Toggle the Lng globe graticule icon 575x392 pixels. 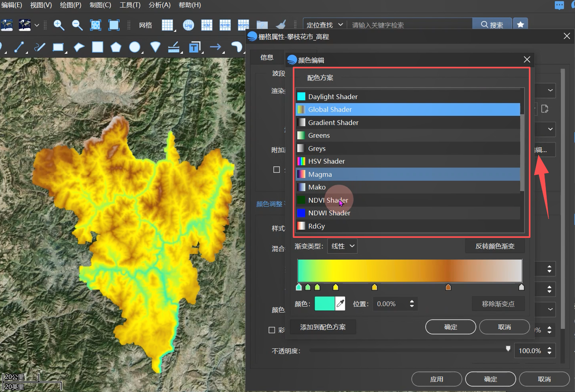188,25
